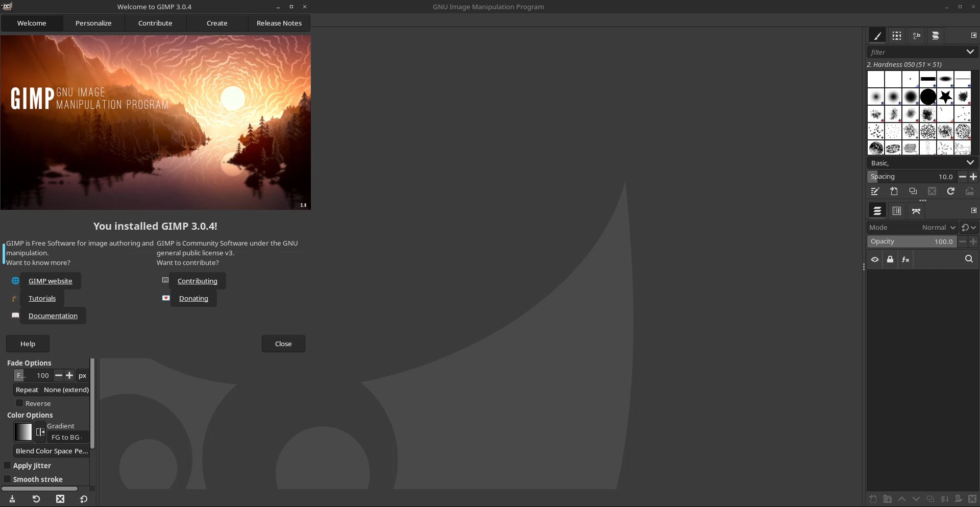Turn on Smooth stroke checkbox

coord(8,479)
